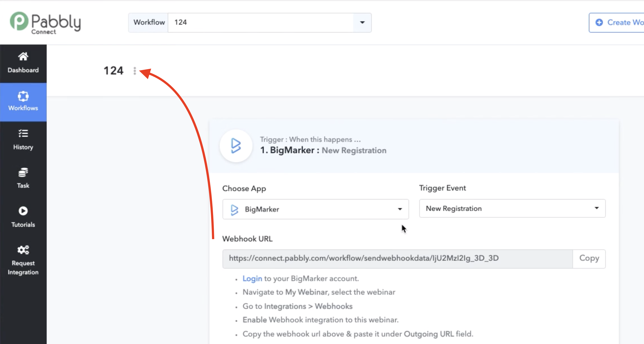Open the Choose App BigMarker dropdown
This screenshot has height=344, width=644.
(316, 209)
